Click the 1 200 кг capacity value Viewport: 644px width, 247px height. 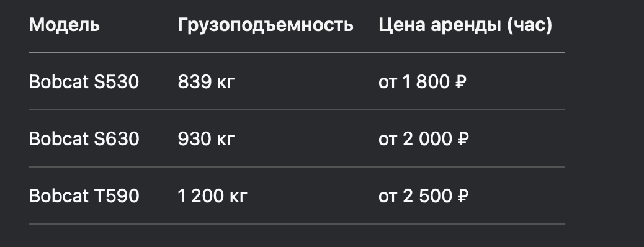[x=212, y=196]
